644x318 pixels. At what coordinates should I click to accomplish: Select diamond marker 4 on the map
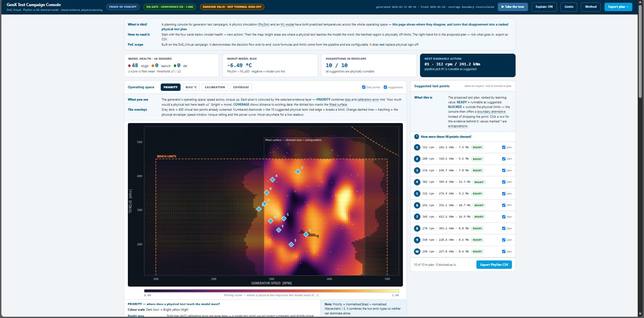273,179
